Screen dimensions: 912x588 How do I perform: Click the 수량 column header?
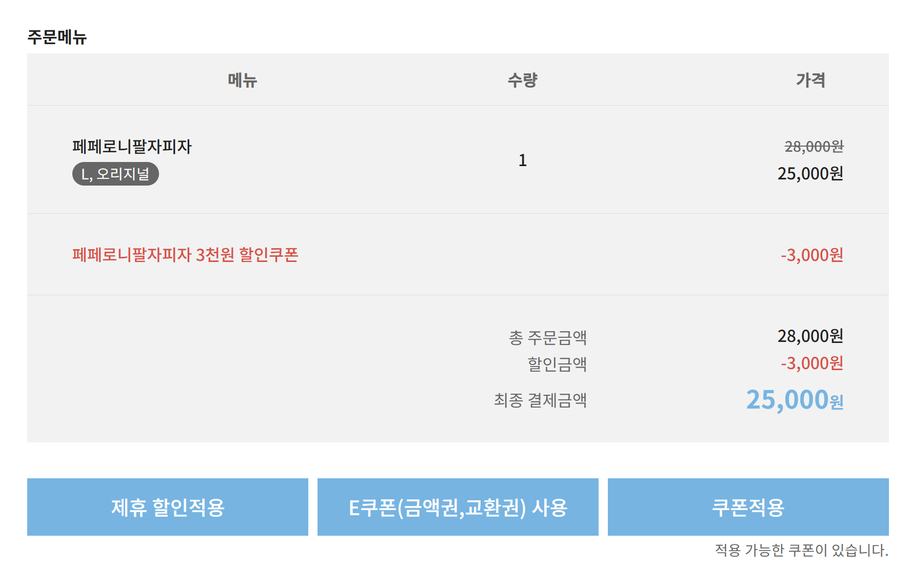pyautogui.click(x=522, y=80)
